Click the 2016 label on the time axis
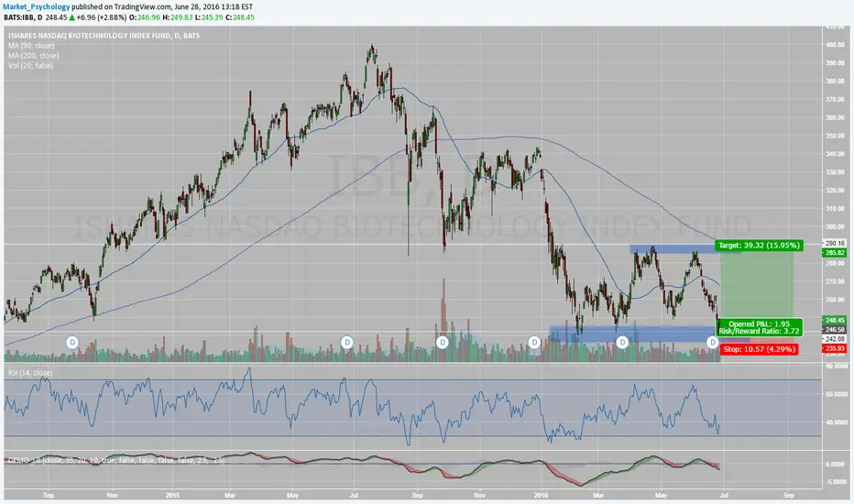 541,495
